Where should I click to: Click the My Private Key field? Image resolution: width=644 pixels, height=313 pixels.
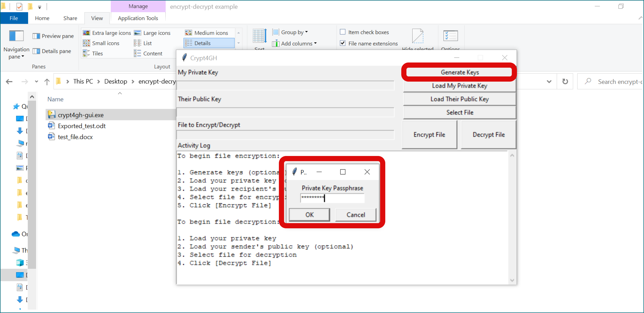point(285,86)
